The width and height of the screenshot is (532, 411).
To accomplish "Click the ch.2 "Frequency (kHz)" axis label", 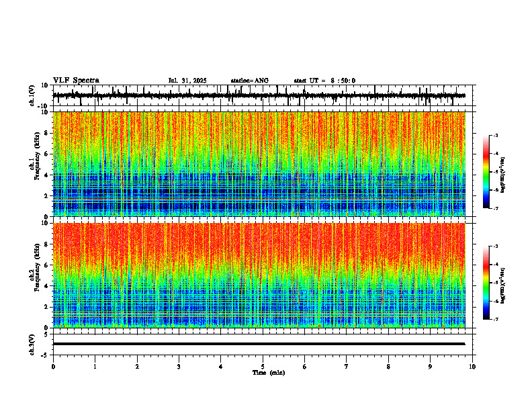I will pos(37,267).
